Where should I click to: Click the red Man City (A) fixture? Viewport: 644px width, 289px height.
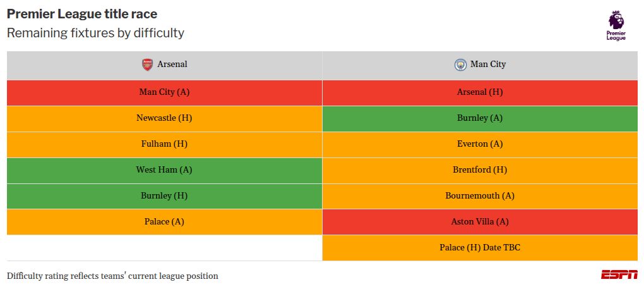tap(164, 92)
